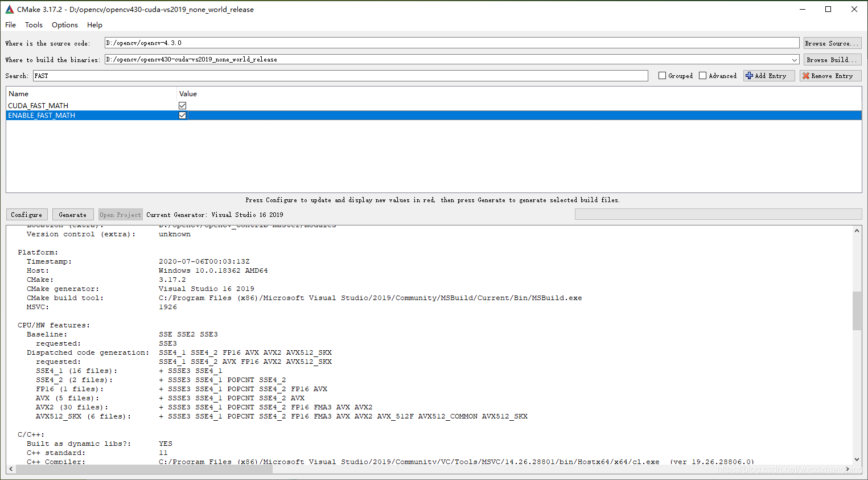Click the 'Windows 10.0.18362 AMD64' host value
Image resolution: width=868 pixels, height=480 pixels.
[x=213, y=270]
